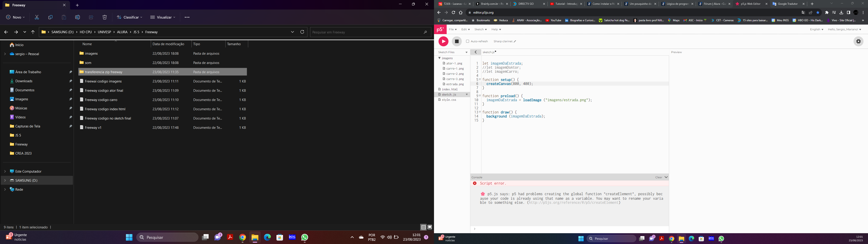
Task: Open the Sketch menu in p5 editor
Action: (x=481, y=29)
